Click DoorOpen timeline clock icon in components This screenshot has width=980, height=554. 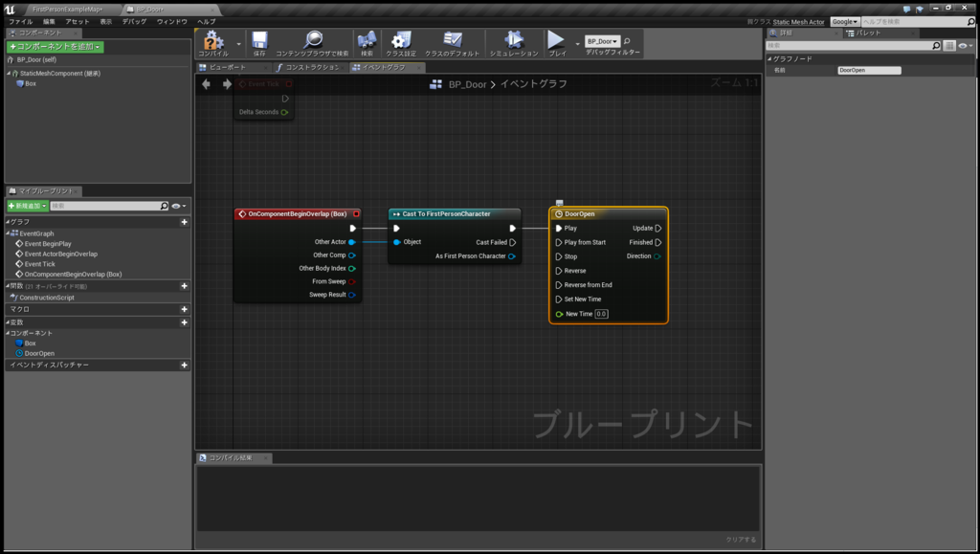point(19,353)
